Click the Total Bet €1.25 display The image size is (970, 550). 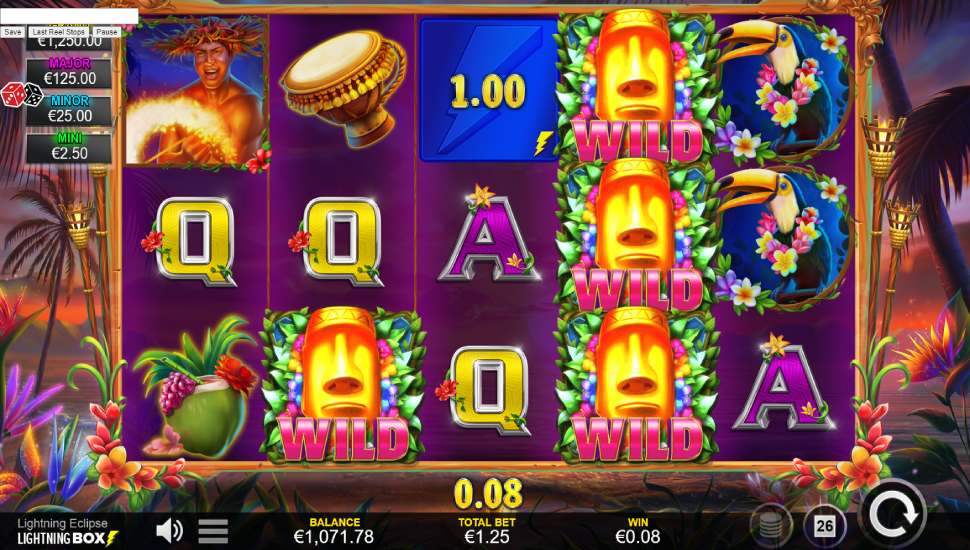click(x=487, y=530)
